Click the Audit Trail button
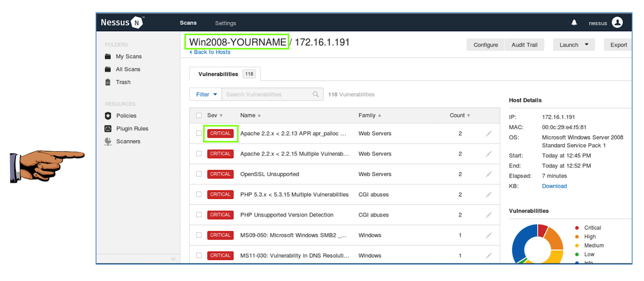The width and height of the screenshot is (644, 281). [x=525, y=45]
